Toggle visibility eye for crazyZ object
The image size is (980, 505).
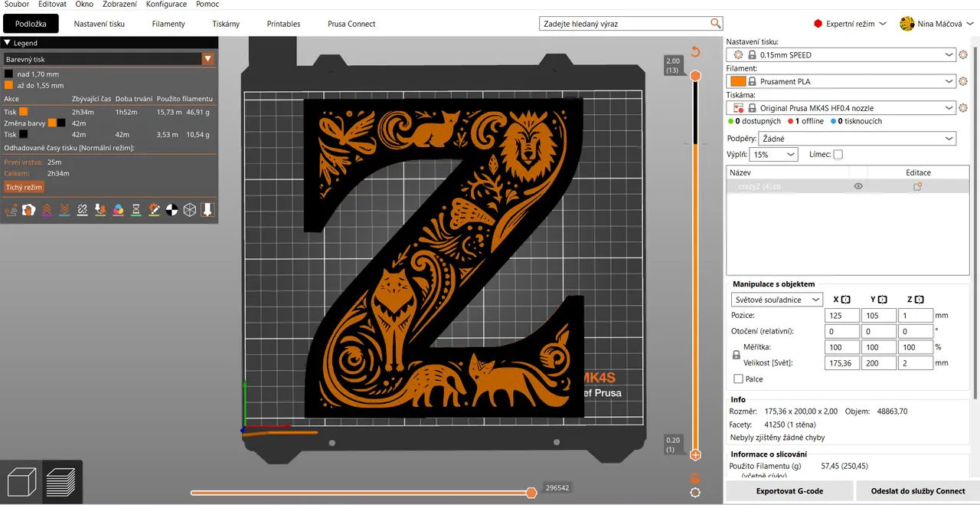point(857,185)
